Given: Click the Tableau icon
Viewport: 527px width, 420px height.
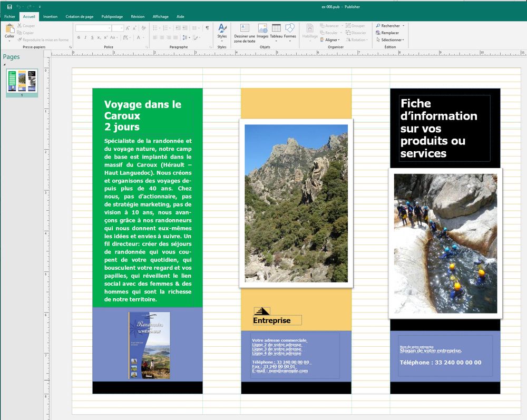Looking at the screenshot, I should (276, 31).
